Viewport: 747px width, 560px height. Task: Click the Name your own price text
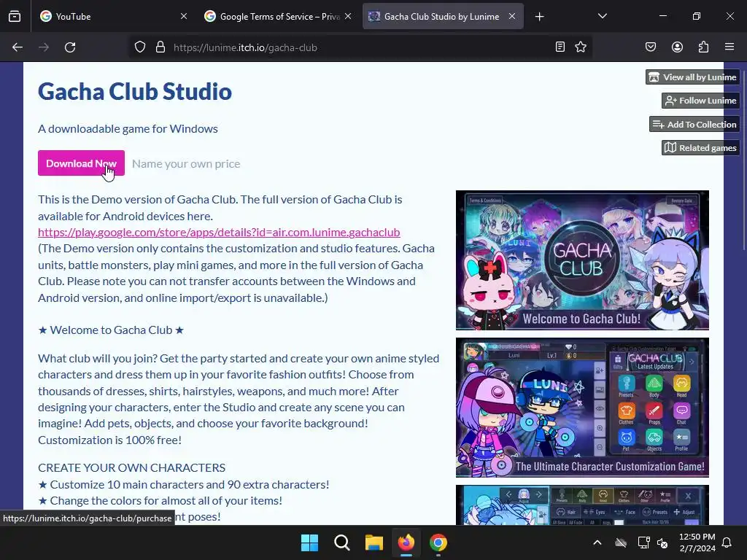tap(186, 164)
